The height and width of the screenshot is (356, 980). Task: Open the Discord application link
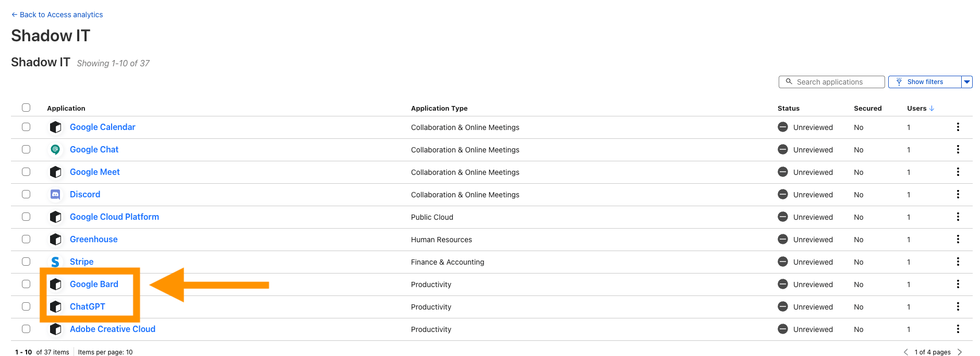(x=85, y=194)
